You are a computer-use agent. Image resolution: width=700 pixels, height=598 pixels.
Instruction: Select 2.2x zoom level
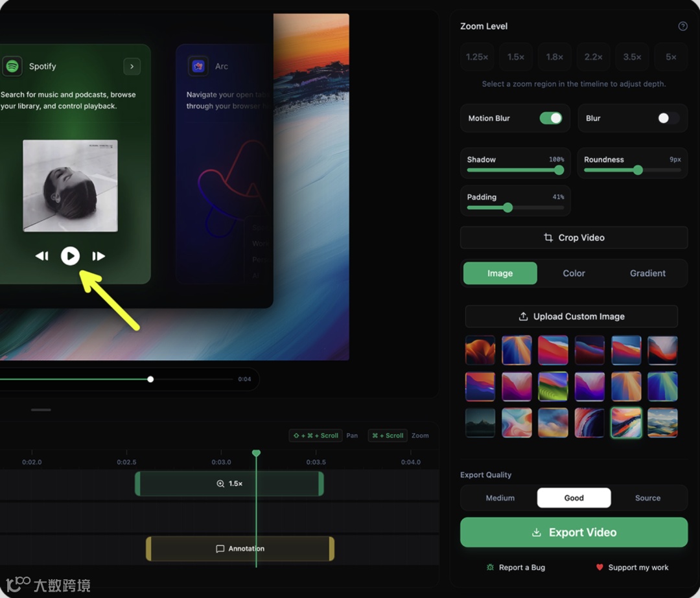tap(593, 57)
